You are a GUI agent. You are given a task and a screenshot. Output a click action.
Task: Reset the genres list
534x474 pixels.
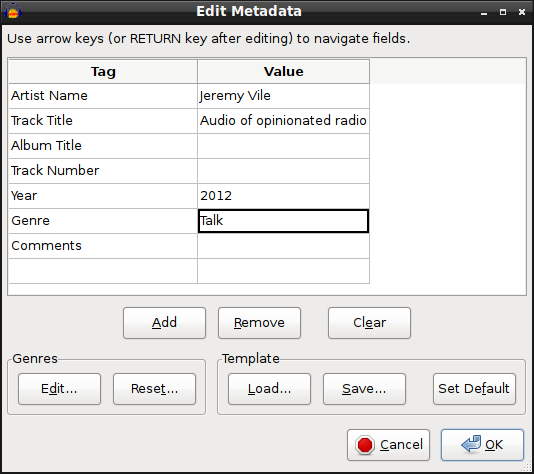[155, 389]
